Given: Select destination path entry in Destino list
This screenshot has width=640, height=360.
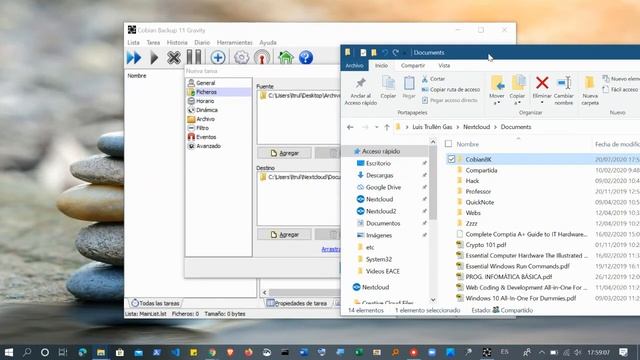Looking at the screenshot, I should coord(300,177).
